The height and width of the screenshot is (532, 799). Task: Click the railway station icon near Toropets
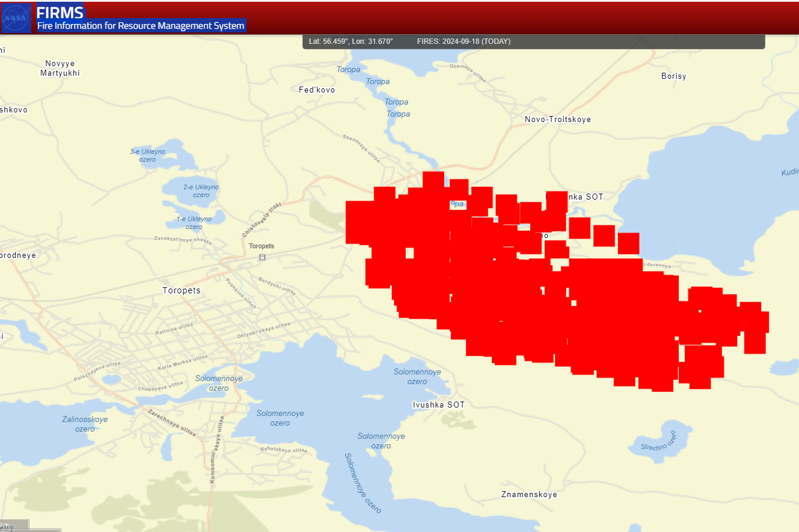tap(262, 257)
